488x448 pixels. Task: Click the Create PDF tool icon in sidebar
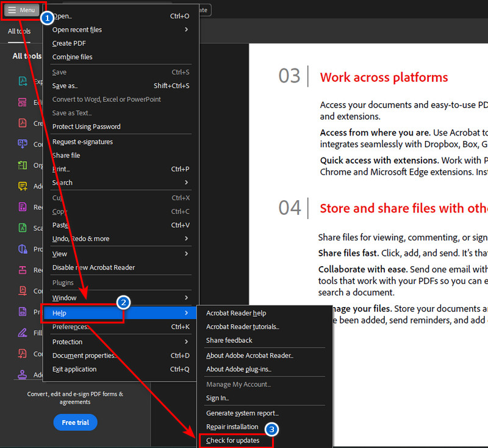(23, 123)
